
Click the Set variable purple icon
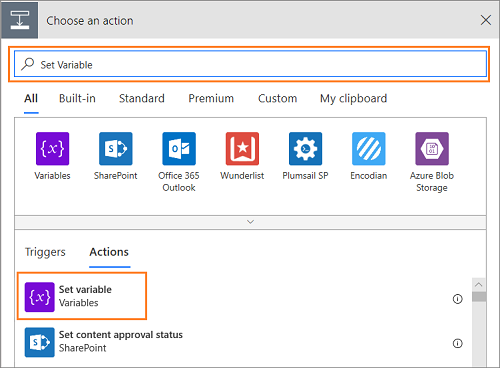click(40, 297)
